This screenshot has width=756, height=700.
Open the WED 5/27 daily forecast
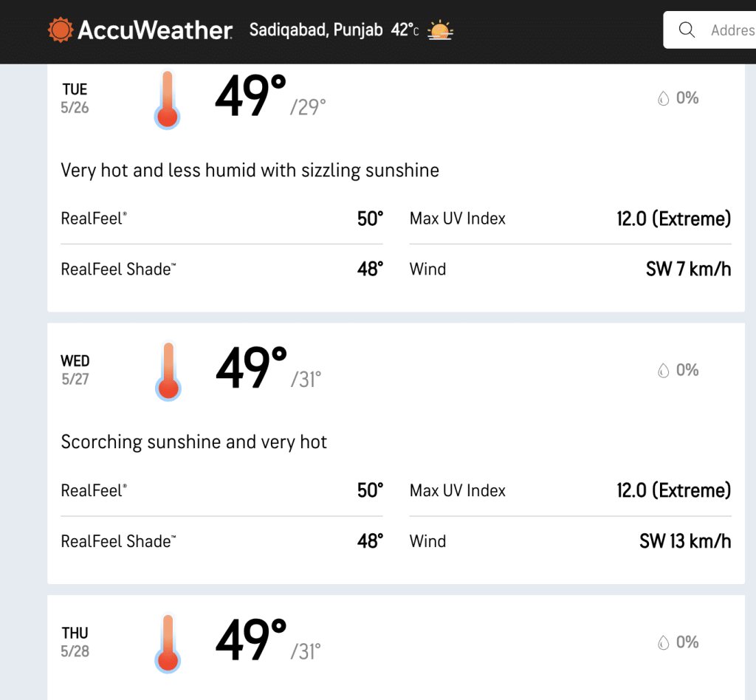75,370
